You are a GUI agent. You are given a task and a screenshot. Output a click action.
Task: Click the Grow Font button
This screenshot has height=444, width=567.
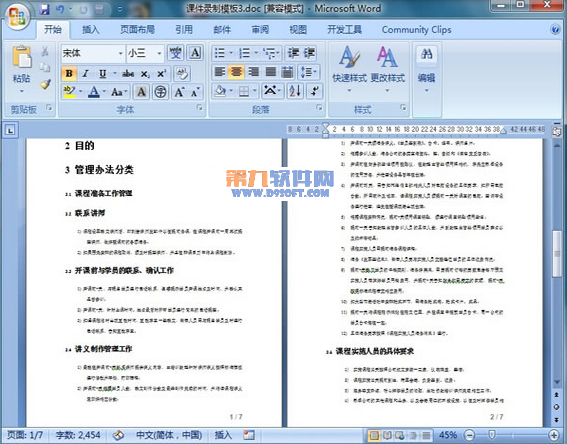click(x=179, y=92)
